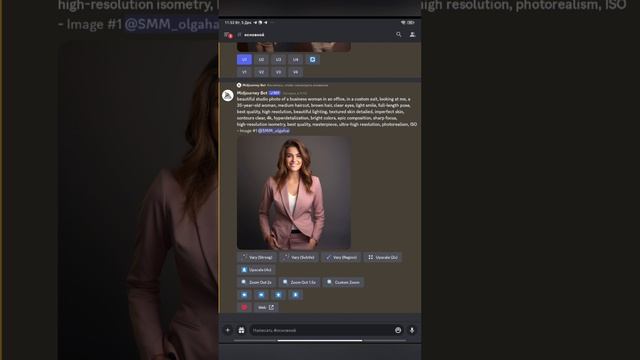640x360 pixels.
Task: Open the Discord channel list menu icon
Action: 228,35
